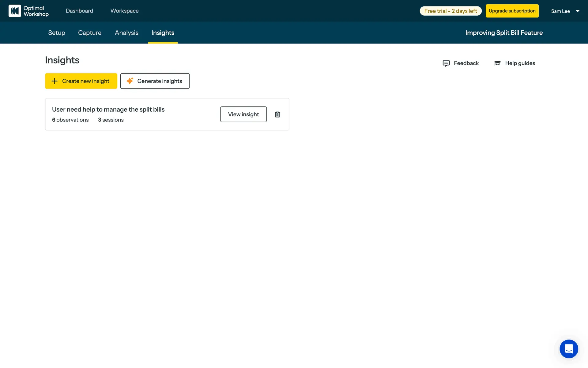Go to the Analysis tab
The width and height of the screenshot is (588, 368).
[x=126, y=33]
